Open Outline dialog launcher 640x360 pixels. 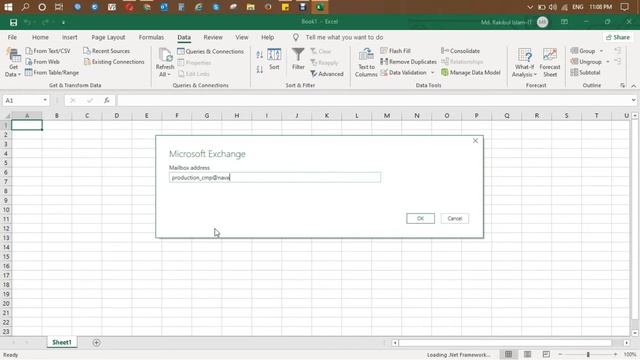[x=622, y=85]
